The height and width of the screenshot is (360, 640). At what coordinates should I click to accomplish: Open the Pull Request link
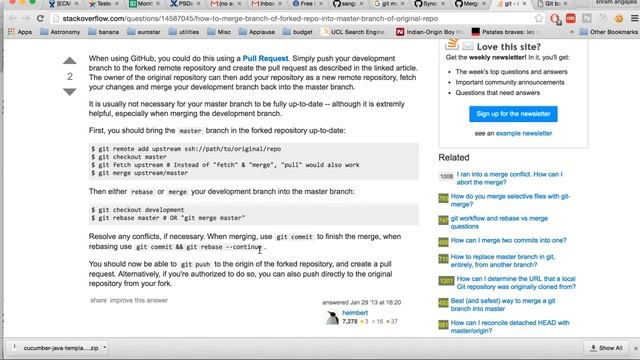pyautogui.click(x=265, y=58)
